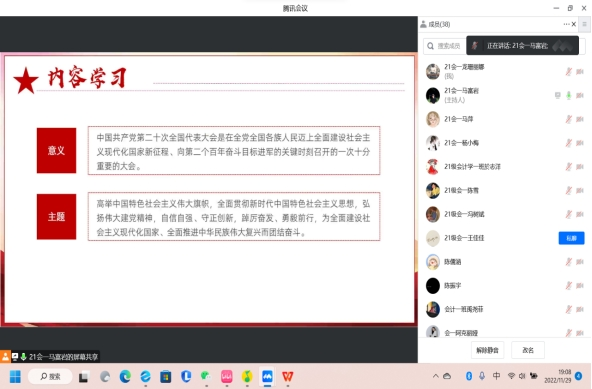Open QQ Music icon on taskbar
Image resolution: width=592 pixels, height=389 pixels.
click(247, 377)
